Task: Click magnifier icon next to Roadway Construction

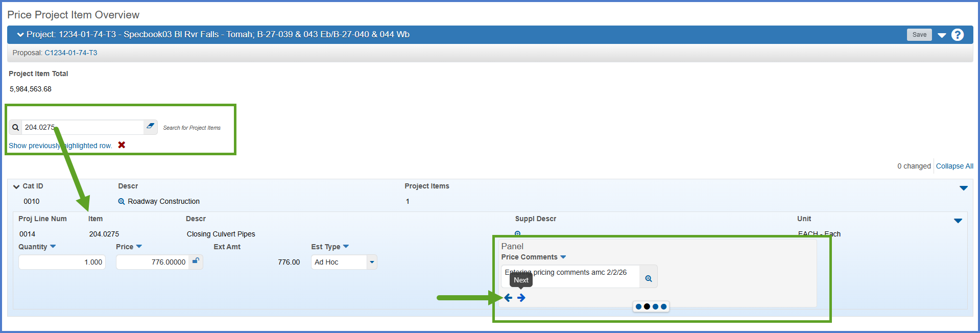Action: pos(122,201)
